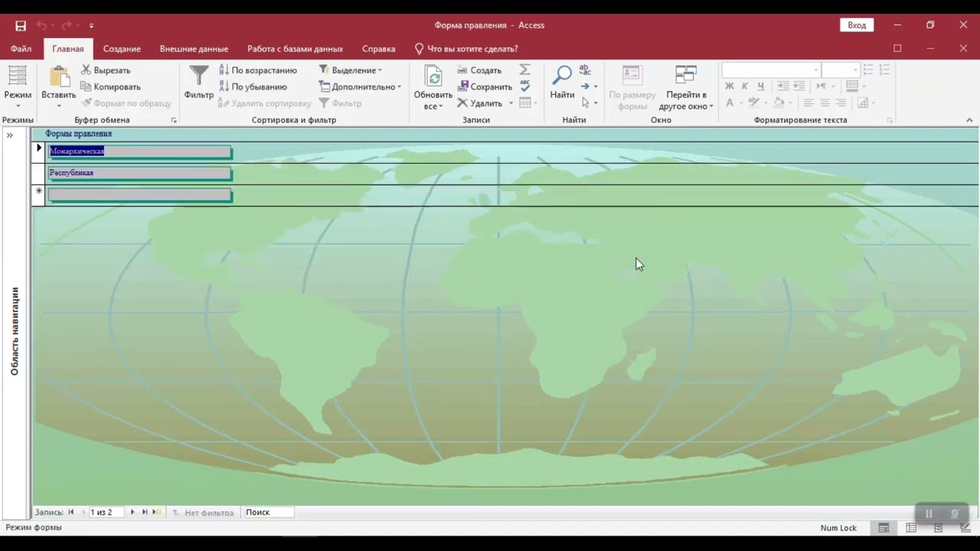Click Создать new record

479,70
